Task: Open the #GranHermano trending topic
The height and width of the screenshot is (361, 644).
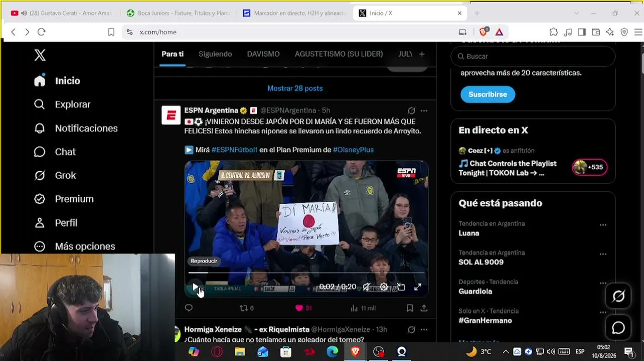Action: (485, 320)
